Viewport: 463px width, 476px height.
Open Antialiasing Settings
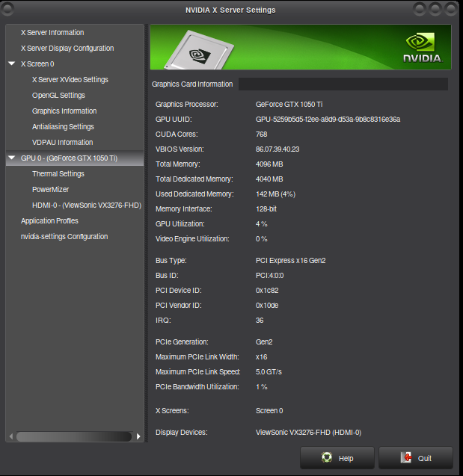(63, 126)
